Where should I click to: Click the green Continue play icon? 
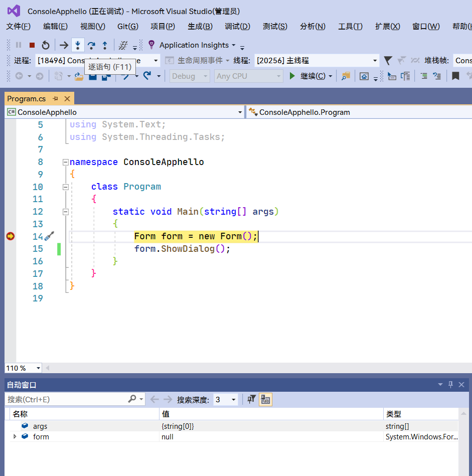click(292, 76)
